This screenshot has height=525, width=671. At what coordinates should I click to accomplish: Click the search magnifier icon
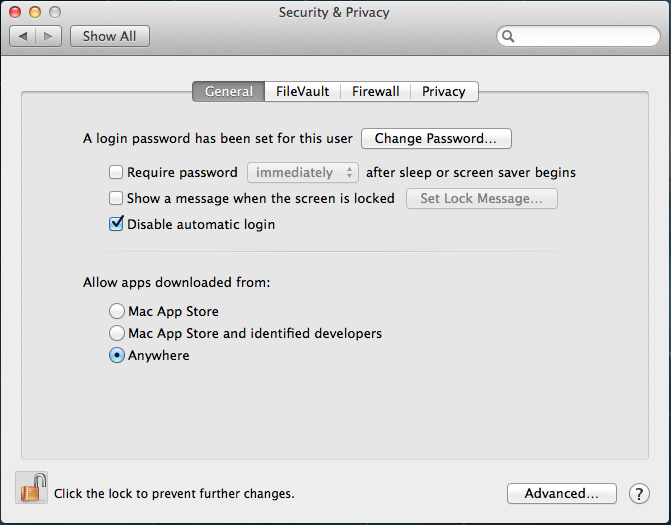(509, 37)
